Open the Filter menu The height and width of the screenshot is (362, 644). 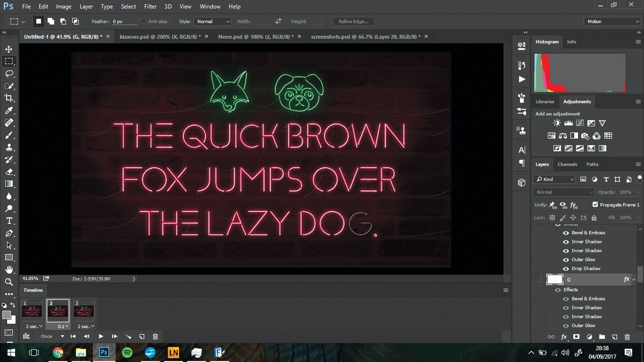point(150,6)
